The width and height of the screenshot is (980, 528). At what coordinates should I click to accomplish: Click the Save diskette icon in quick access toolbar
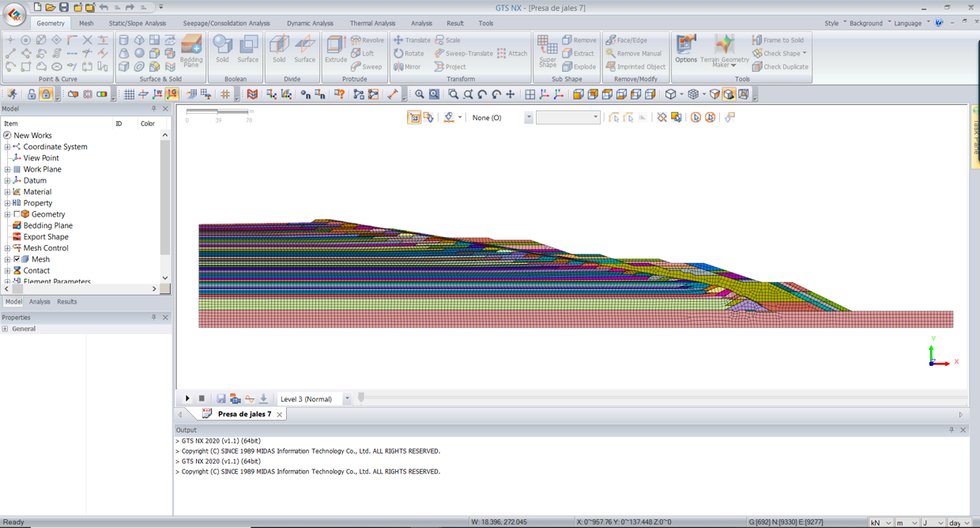(64, 7)
